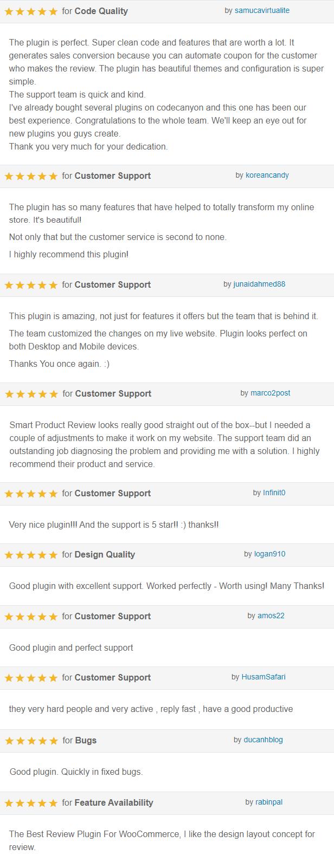Click the star rating on junaidahmed88's review

[31, 285]
